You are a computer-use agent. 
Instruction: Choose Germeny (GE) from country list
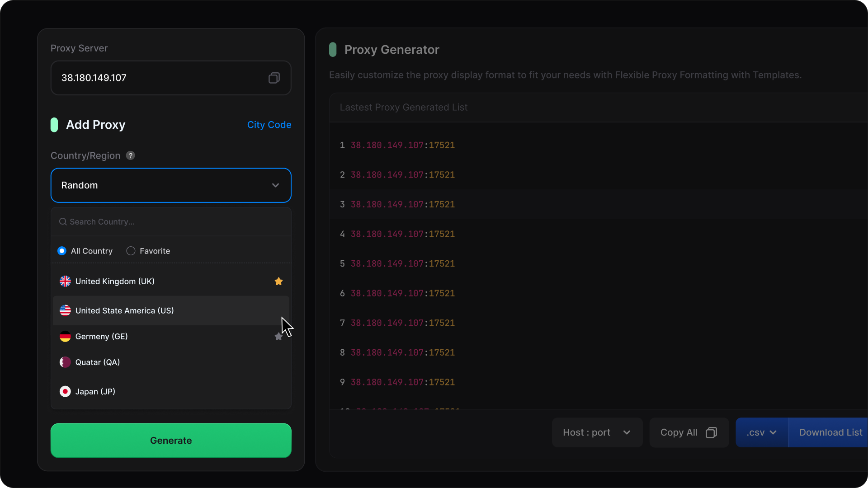click(x=102, y=337)
